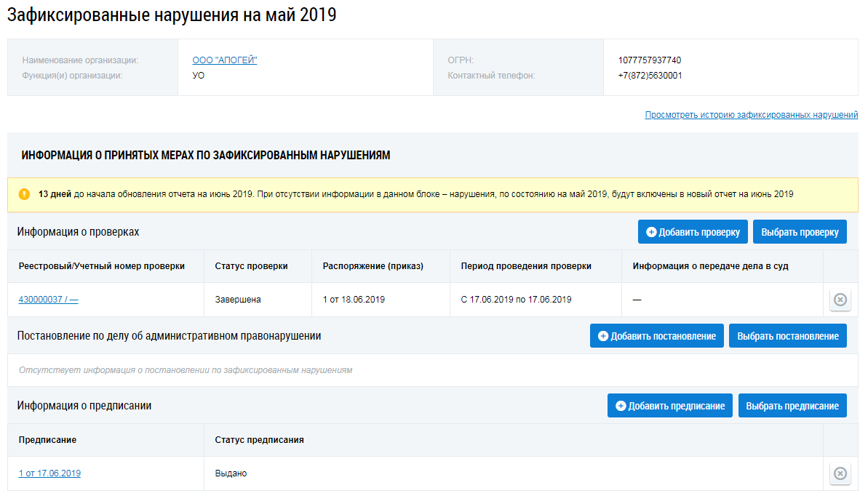This screenshot has height=496, width=868.
Task: Delete the prescription row via its X icon
Action: click(x=840, y=473)
